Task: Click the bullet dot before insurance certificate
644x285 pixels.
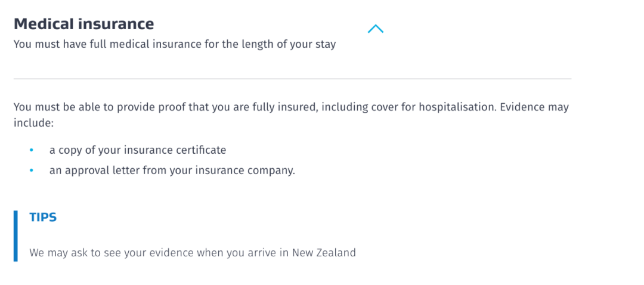Action: 32,150
